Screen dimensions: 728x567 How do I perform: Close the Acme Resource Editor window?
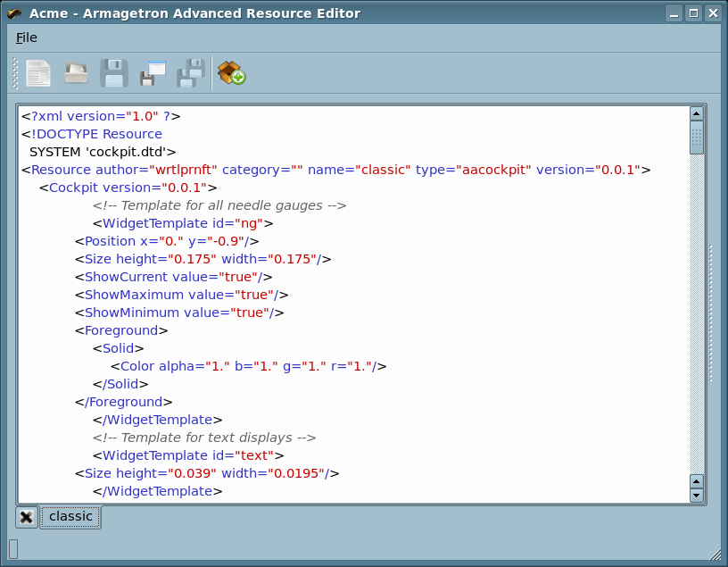[x=713, y=13]
